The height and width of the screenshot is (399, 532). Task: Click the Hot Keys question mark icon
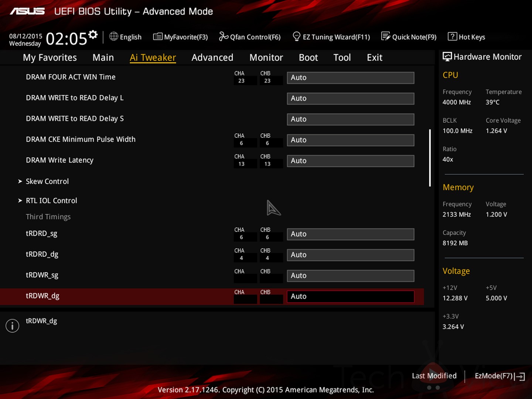452,36
